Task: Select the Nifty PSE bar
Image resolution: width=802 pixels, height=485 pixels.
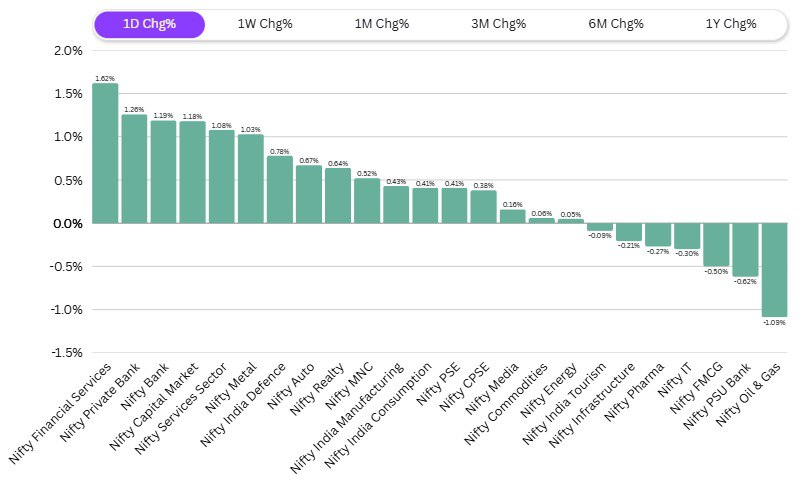Action: (x=455, y=206)
